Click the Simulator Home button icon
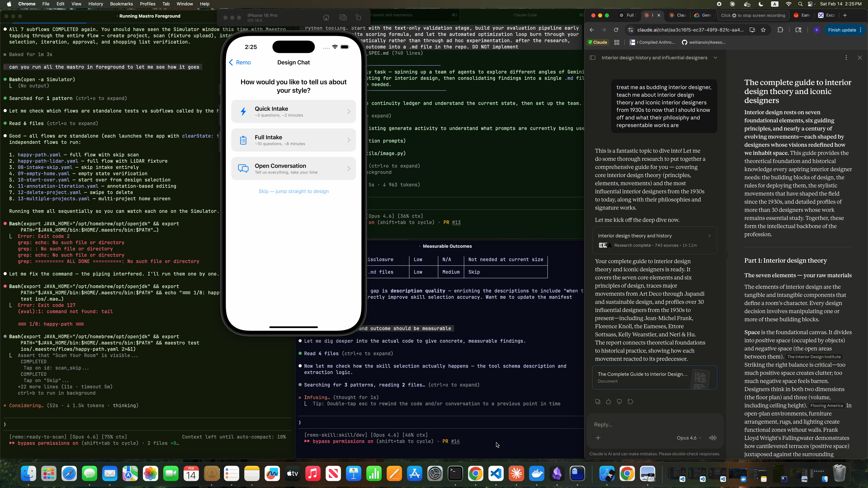Screen dimensions: 868x488 pos(326,18)
